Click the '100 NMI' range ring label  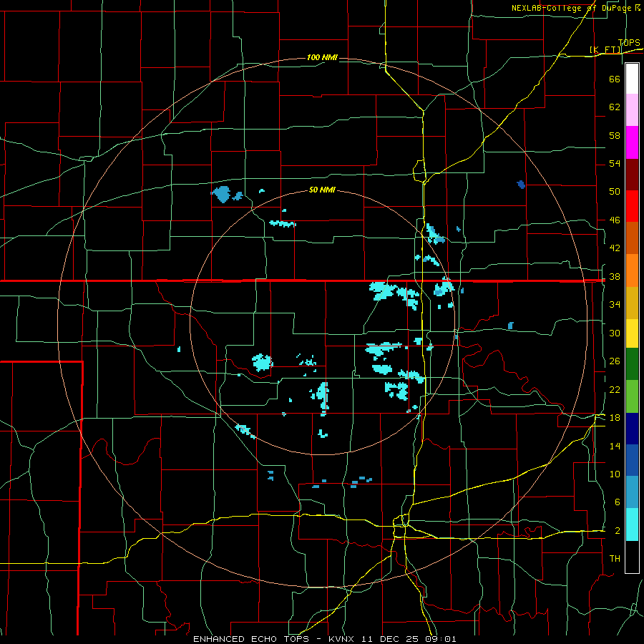point(322,57)
